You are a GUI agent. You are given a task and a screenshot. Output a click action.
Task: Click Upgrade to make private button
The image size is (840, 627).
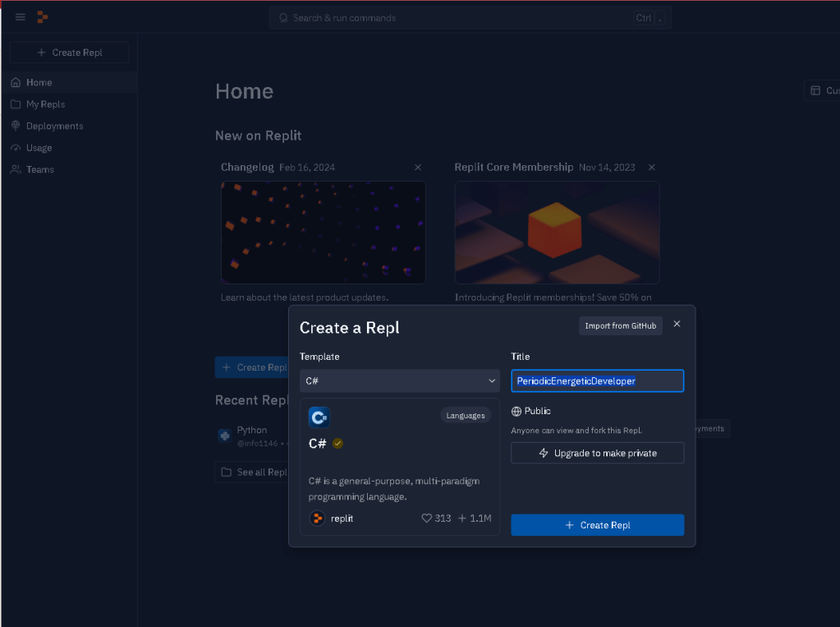pos(597,454)
